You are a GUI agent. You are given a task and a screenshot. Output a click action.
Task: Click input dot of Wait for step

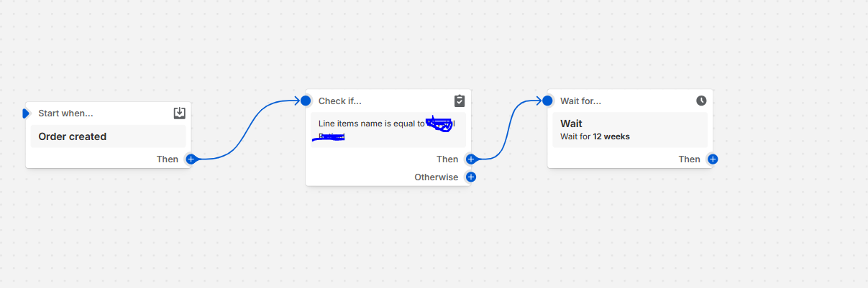pyautogui.click(x=547, y=101)
